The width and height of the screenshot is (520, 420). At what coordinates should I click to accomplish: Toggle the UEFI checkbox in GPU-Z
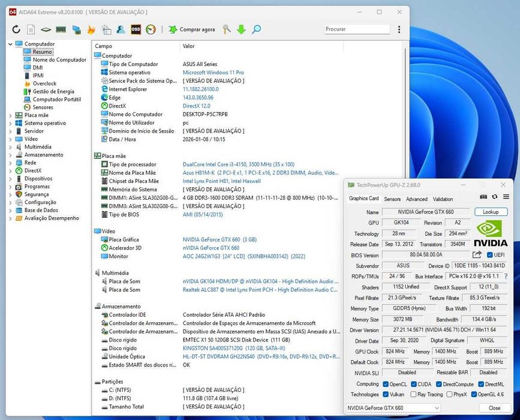pyautogui.click(x=489, y=255)
